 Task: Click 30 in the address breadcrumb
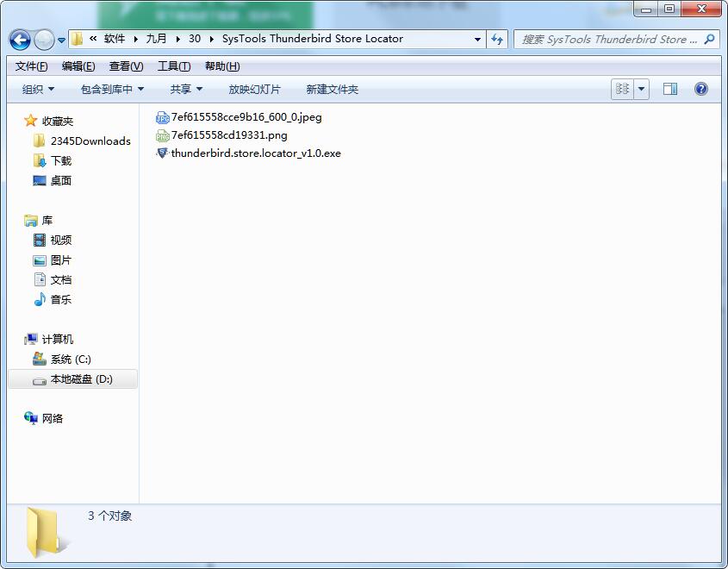click(x=195, y=39)
